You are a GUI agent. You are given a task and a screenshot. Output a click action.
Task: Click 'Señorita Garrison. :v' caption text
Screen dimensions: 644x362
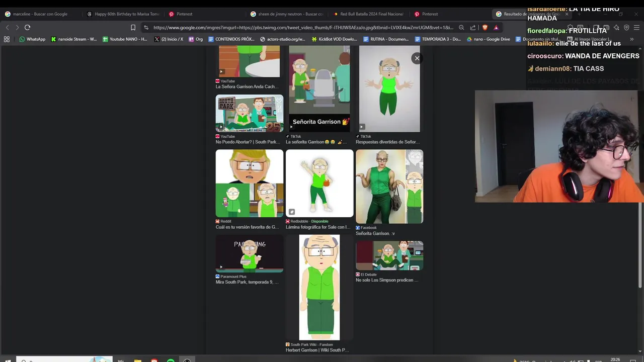[375, 233]
